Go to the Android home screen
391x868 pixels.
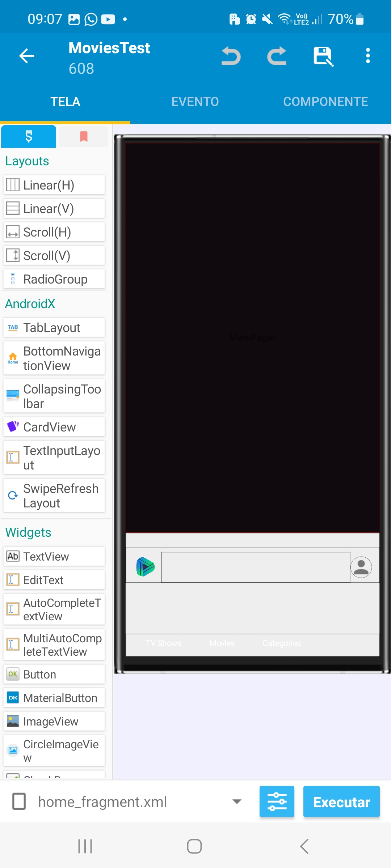pyautogui.click(x=194, y=846)
